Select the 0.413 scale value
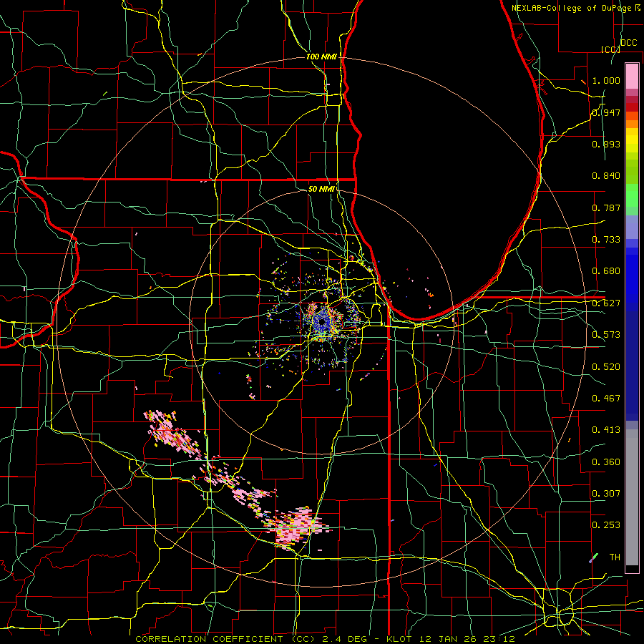644x644 pixels. pyautogui.click(x=606, y=430)
